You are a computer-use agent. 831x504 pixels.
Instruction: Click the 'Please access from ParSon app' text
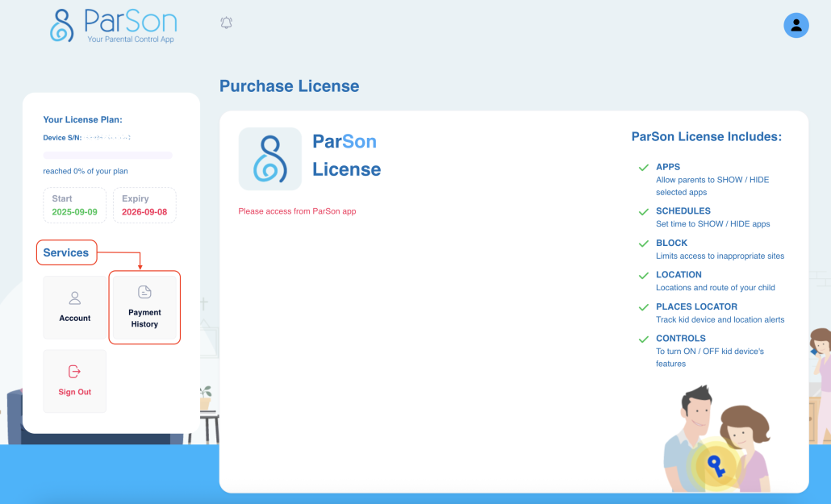click(297, 211)
